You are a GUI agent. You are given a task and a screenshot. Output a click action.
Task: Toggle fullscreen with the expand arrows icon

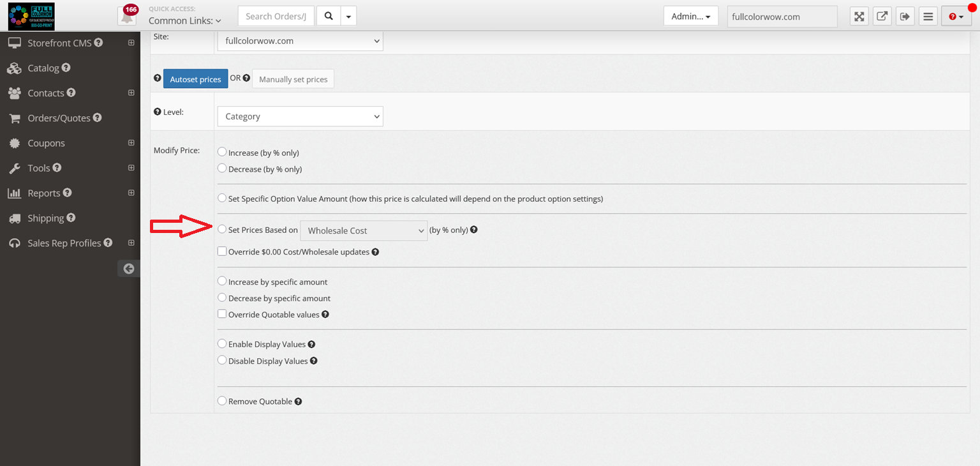point(859,17)
